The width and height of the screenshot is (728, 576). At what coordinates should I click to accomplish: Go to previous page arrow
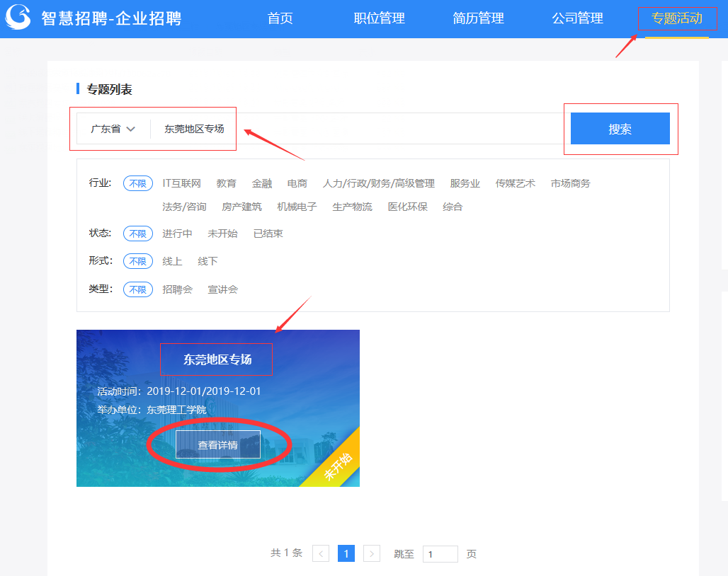click(x=321, y=553)
